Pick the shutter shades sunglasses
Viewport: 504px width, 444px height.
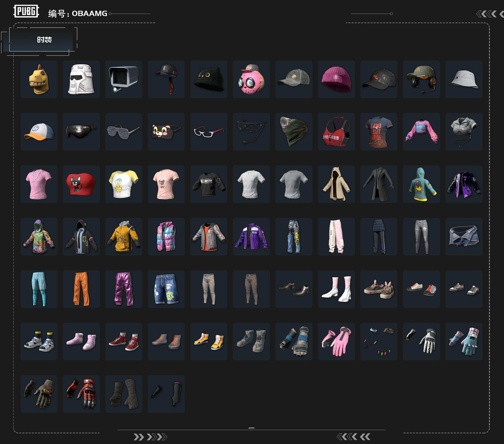coord(124,132)
